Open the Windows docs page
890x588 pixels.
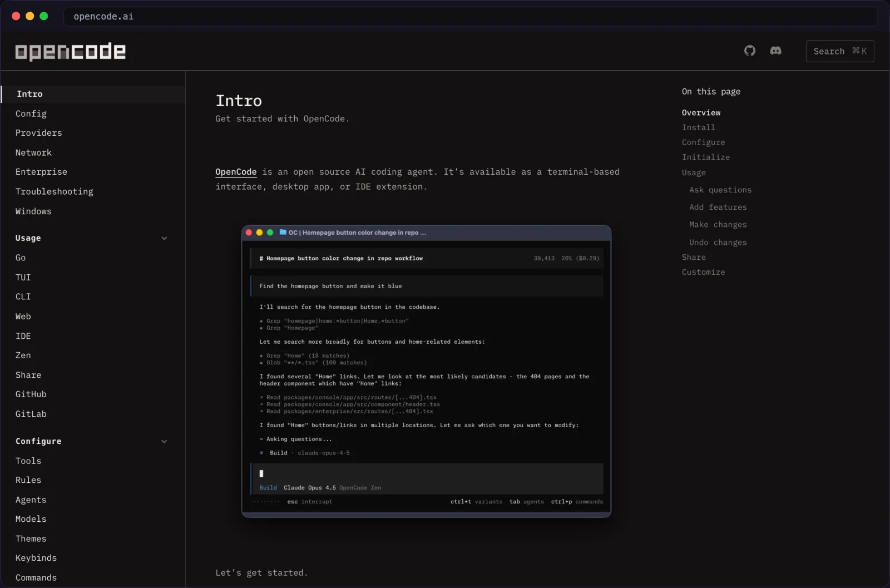(33, 211)
